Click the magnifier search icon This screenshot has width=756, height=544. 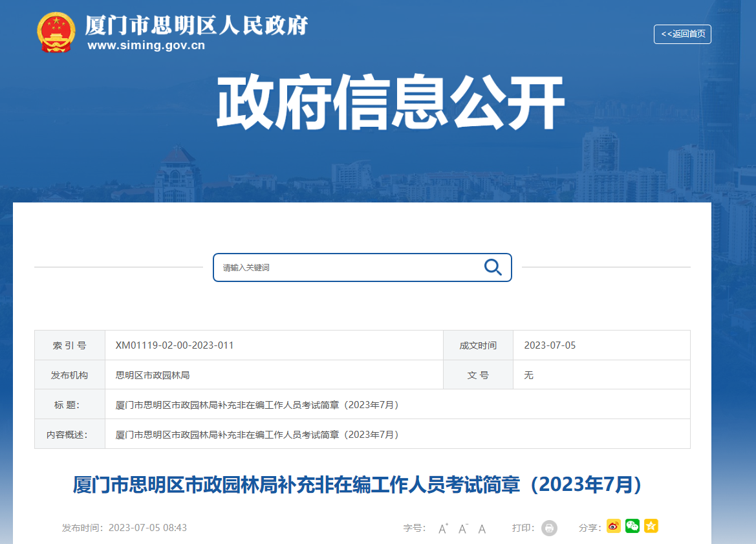pyautogui.click(x=493, y=267)
